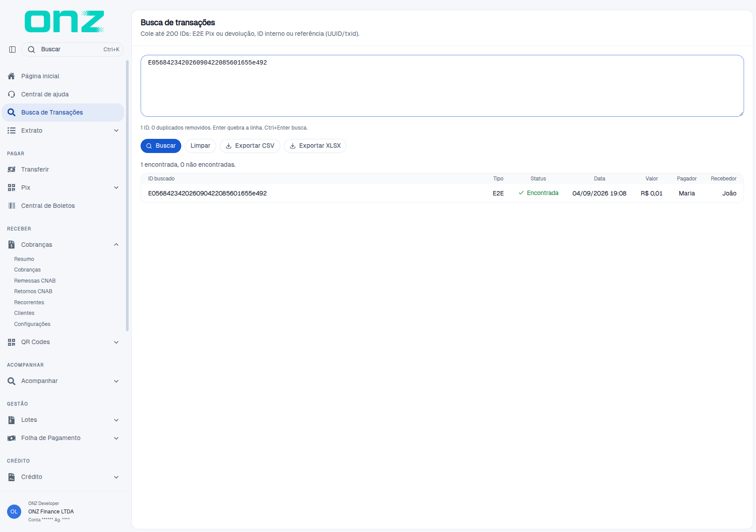The image size is (756, 532).
Task: Click the Encontrada status in results
Action: coord(538,193)
